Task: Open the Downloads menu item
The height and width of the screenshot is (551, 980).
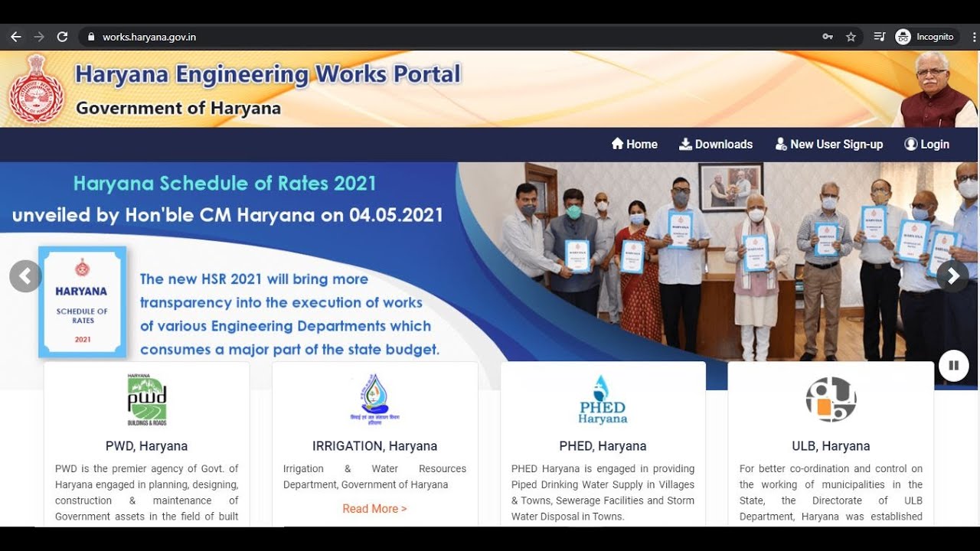Action: tap(716, 144)
